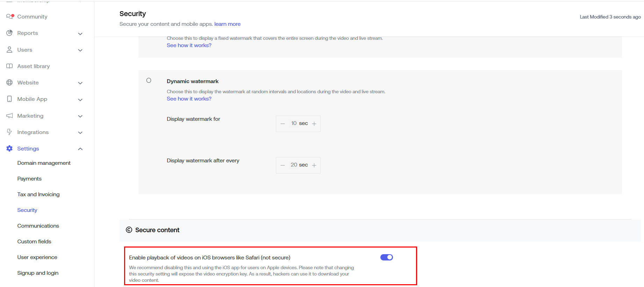Screen dimensions: 644x287
Task: Click the Marketing megaphone icon
Action: [9, 116]
